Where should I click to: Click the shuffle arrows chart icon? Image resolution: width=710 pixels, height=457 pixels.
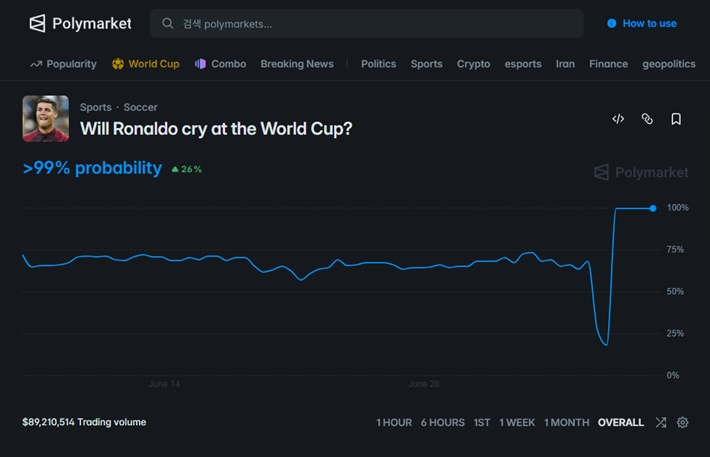click(661, 422)
